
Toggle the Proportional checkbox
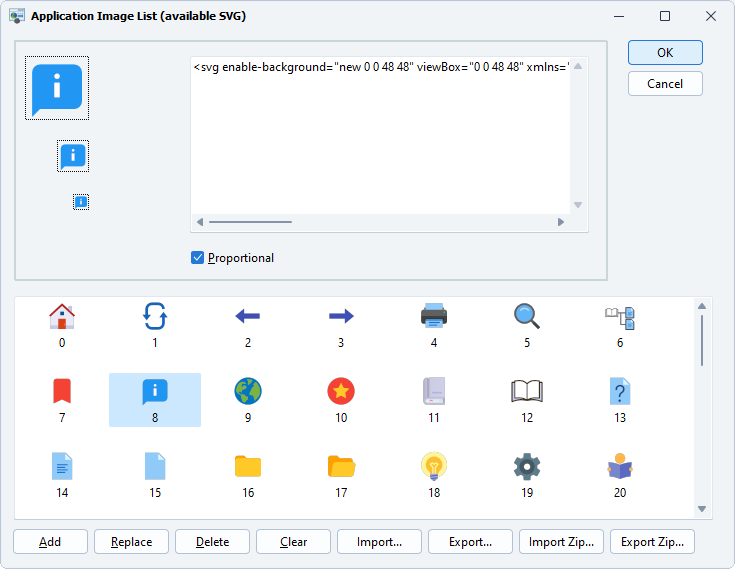198,258
